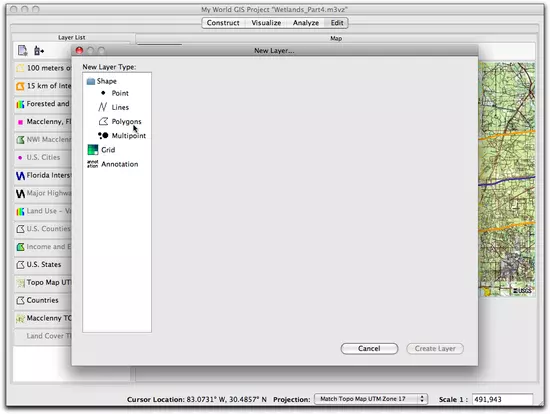Click the Major Highways line icon

(x=20, y=193)
